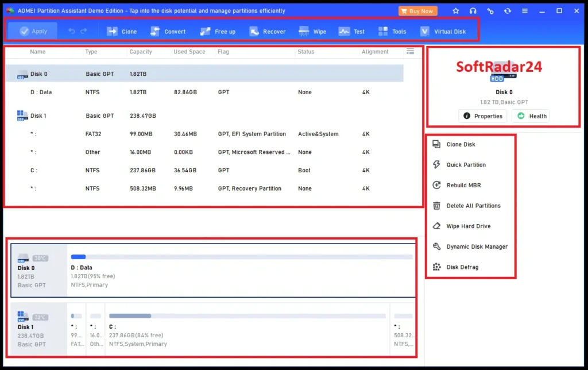Screen dimensions: 588x370
Task: Select the 16.00MB Microsoft Reserved partition row
Action: coord(204,152)
